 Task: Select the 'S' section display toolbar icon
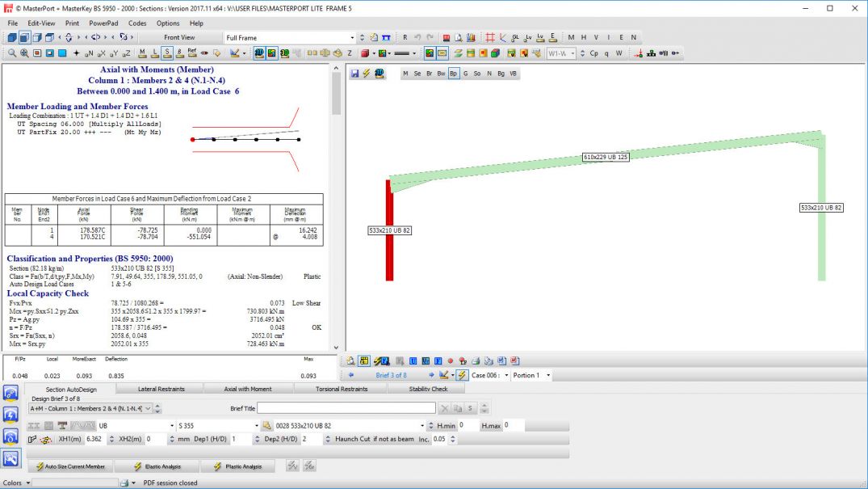click(167, 53)
